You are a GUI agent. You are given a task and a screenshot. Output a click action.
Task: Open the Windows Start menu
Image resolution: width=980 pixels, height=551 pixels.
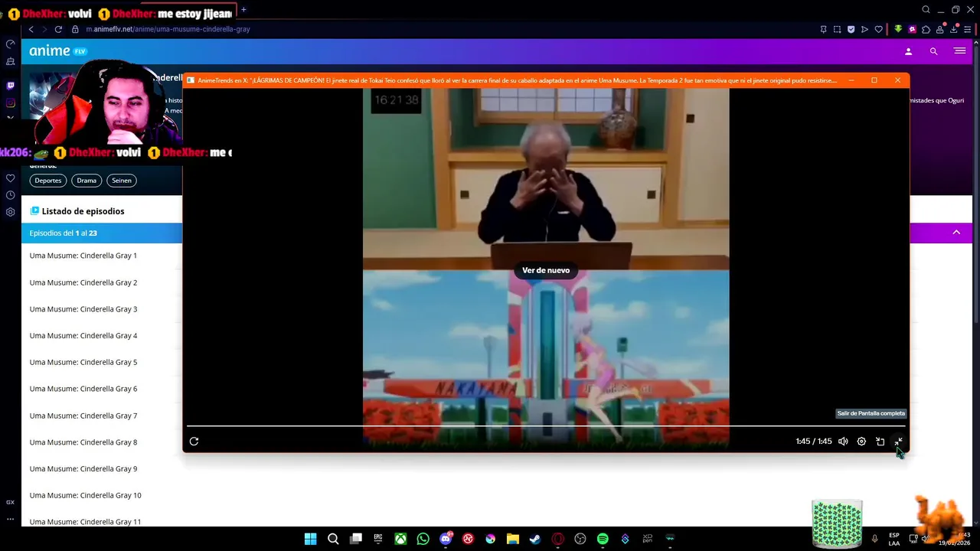(x=310, y=539)
